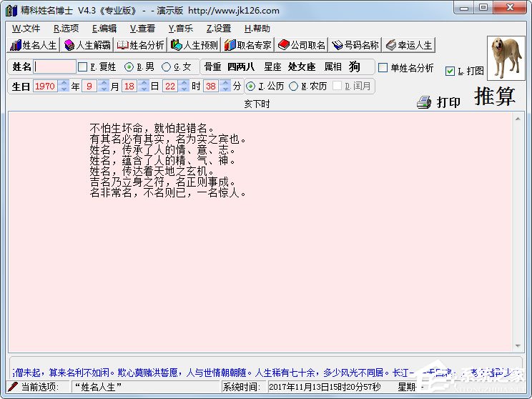The width and height of the screenshot is (532, 399).
Task: Click the 推算 calculate button
Action: [x=495, y=96]
